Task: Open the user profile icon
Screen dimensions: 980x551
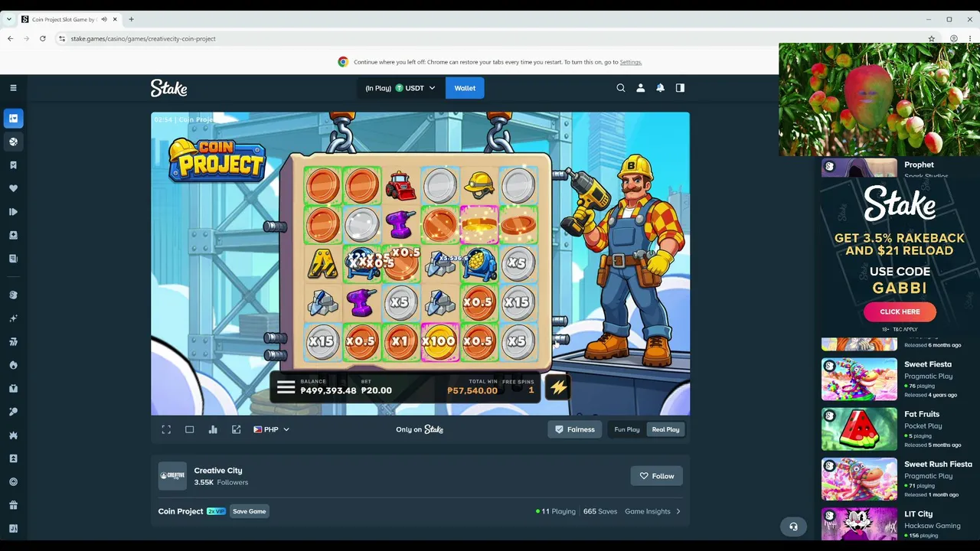Action: 641,88
